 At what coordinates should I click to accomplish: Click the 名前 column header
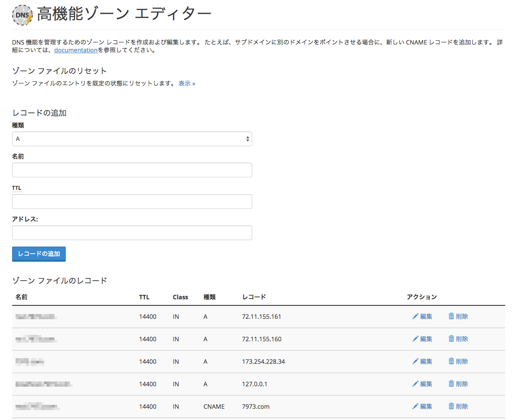click(21, 297)
